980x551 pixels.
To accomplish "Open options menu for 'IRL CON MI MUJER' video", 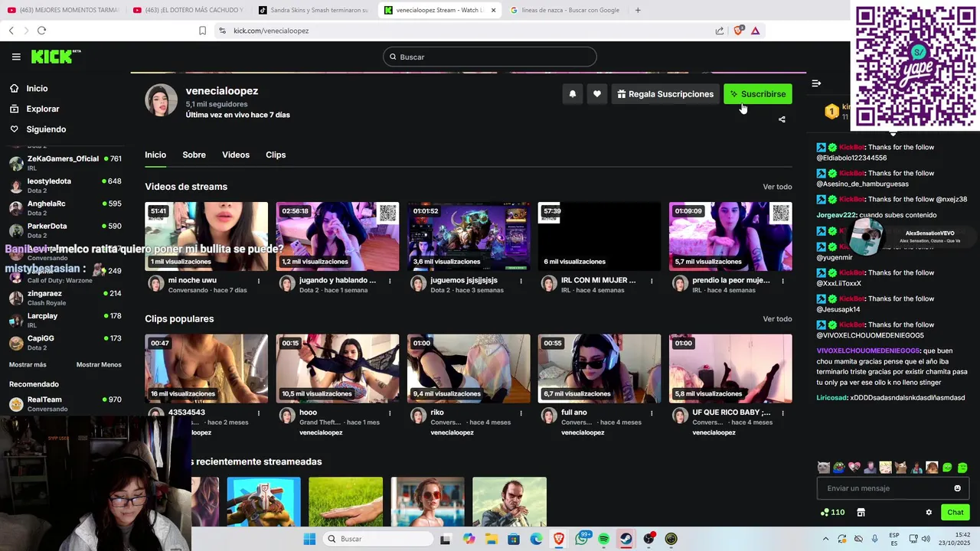I will click(x=652, y=281).
